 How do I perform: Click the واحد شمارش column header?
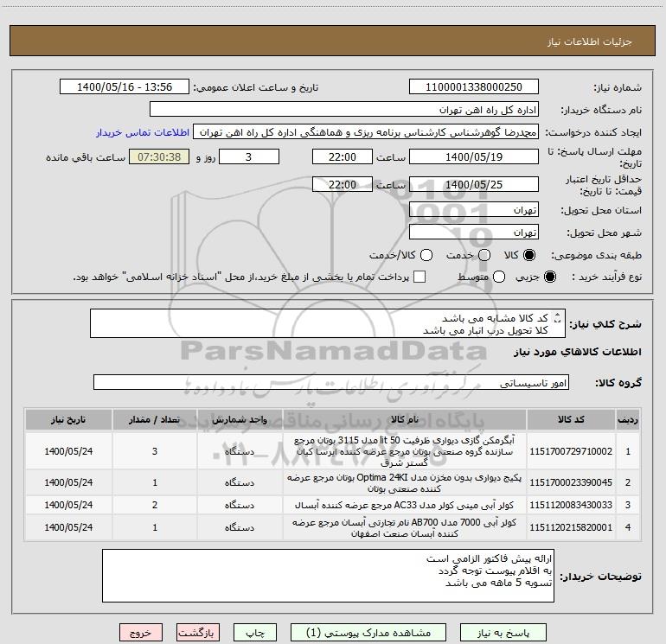pyautogui.click(x=240, y=420)
